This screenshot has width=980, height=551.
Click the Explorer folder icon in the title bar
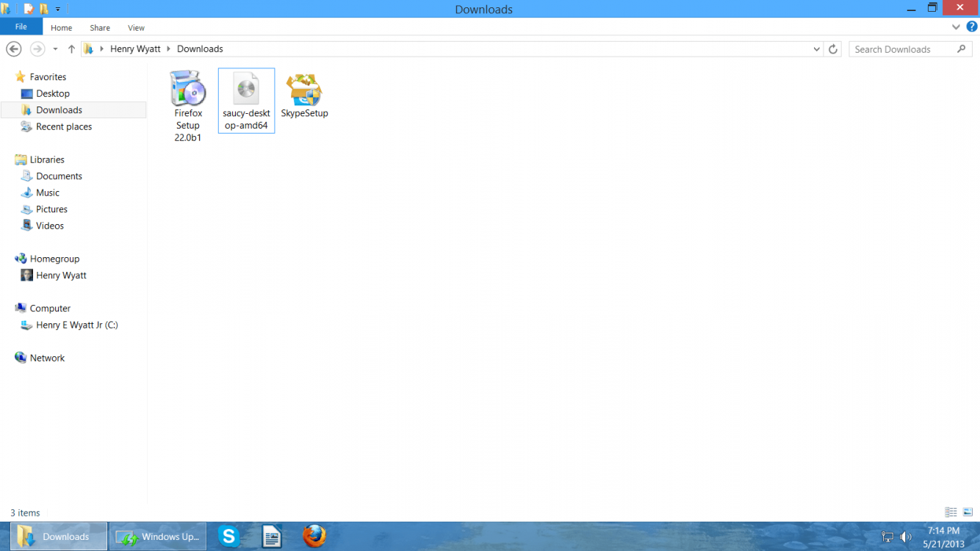coord(5,9)
